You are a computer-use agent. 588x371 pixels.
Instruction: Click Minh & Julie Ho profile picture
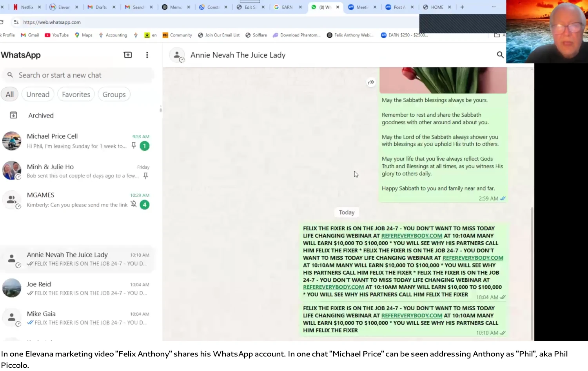pyautogui.click(x=12, y=170)
